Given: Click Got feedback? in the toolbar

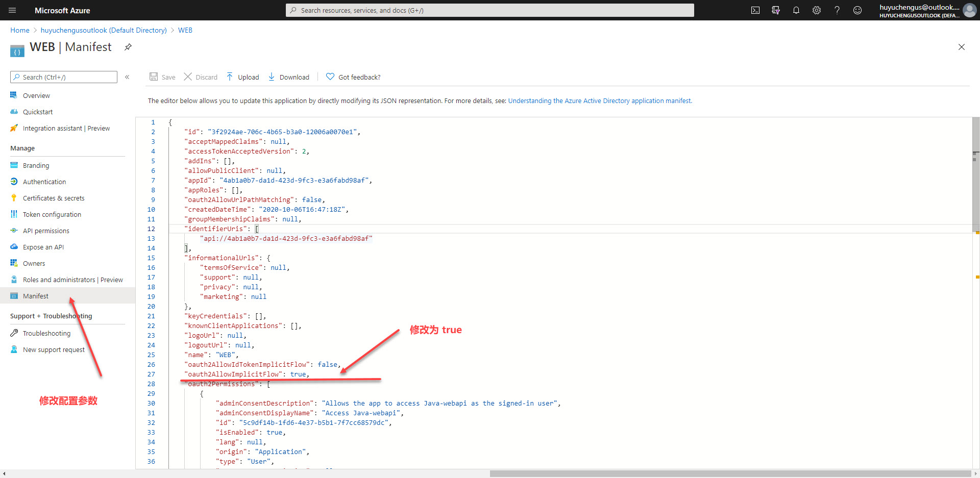Looking at the screenshot, I should coord(353,77).
